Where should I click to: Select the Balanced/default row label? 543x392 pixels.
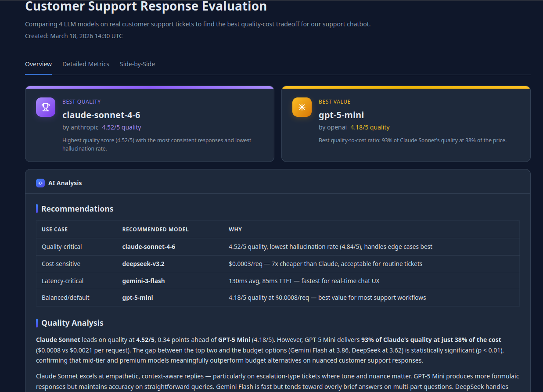[x=65, y=298]
